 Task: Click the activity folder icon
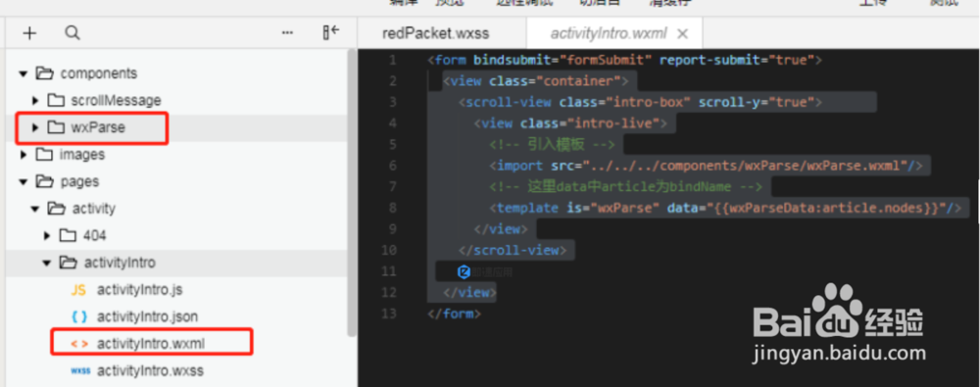tap(56, 208)
